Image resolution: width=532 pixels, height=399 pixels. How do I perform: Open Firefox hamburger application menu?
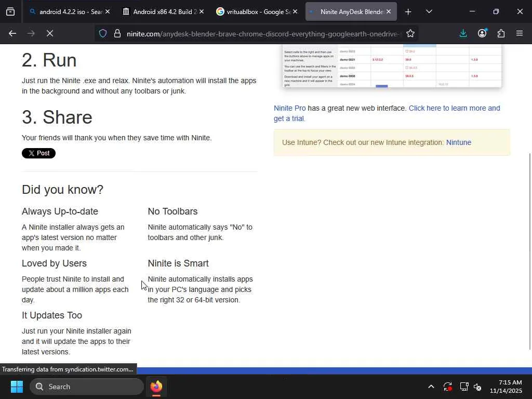(520, 33)
